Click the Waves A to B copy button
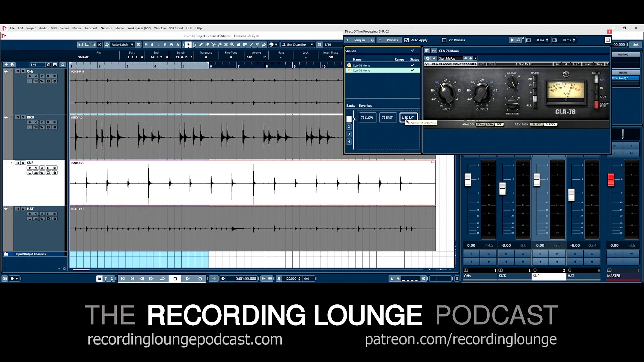The image size is (644, 362). point(576,64)
